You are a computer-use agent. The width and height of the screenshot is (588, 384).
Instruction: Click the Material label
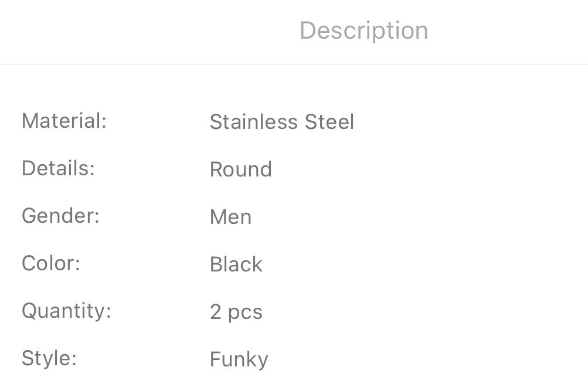tap(64, 121)
